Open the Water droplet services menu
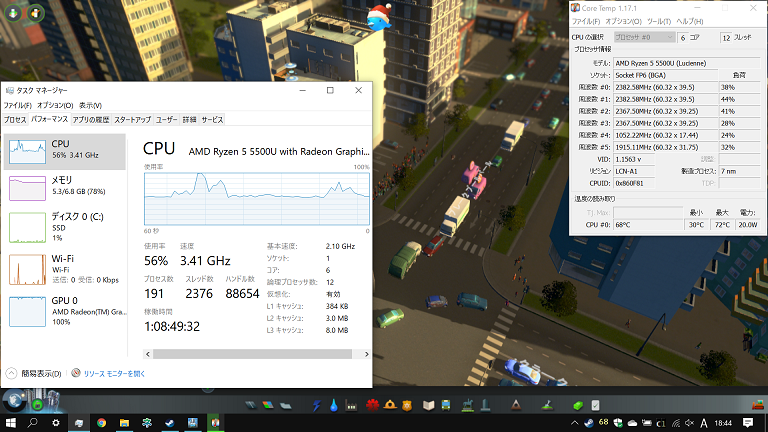The height and width of the screenshot is (432, 768). click(334, 405)
